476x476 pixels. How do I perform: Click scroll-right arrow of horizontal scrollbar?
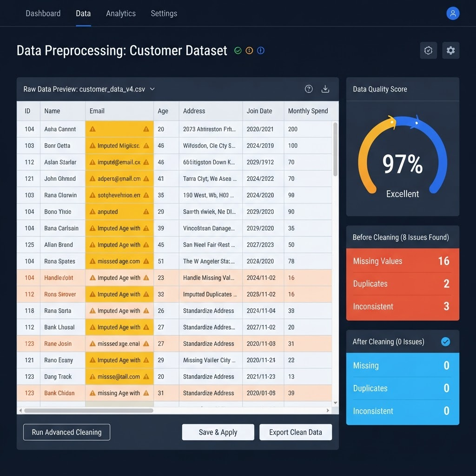coord(328,410)
